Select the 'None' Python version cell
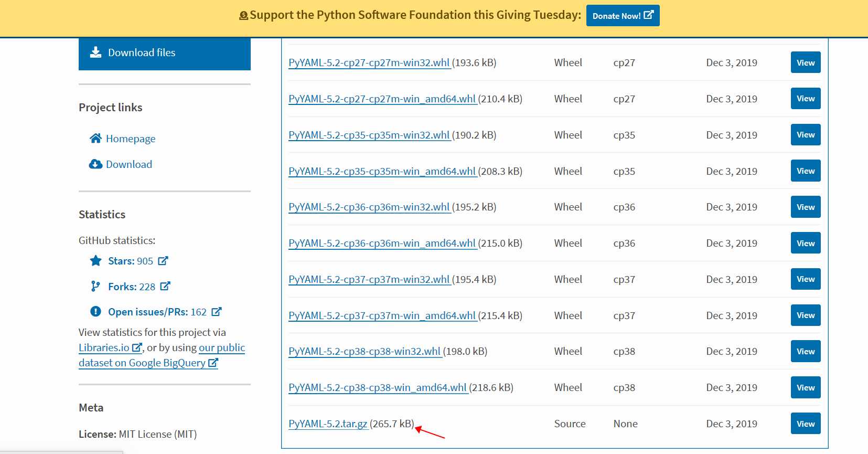 [x=626, y=424]
